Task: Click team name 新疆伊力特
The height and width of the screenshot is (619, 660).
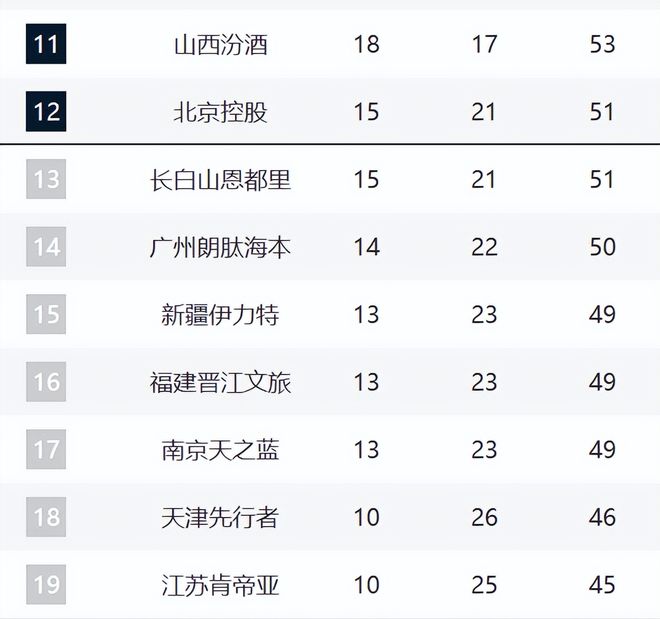Action: [x=220, y=315]
